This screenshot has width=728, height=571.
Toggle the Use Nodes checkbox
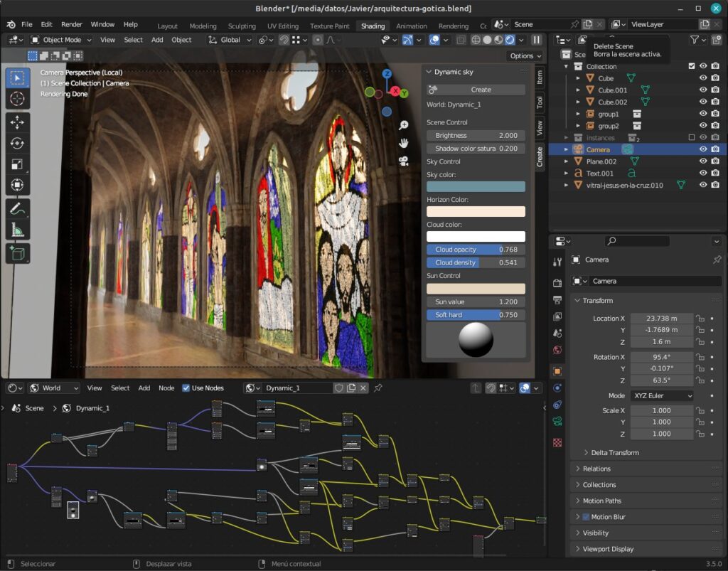click(x=186, y=388)
